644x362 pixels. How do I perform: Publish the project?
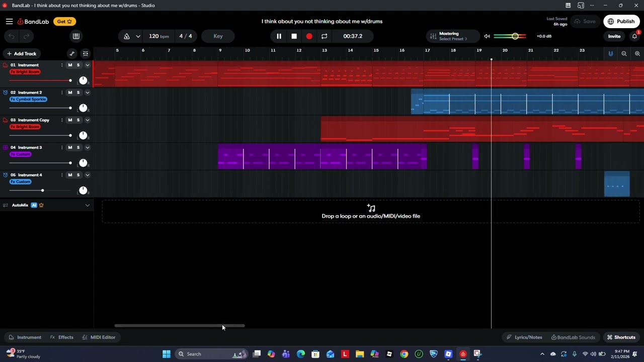coord(621,22)
